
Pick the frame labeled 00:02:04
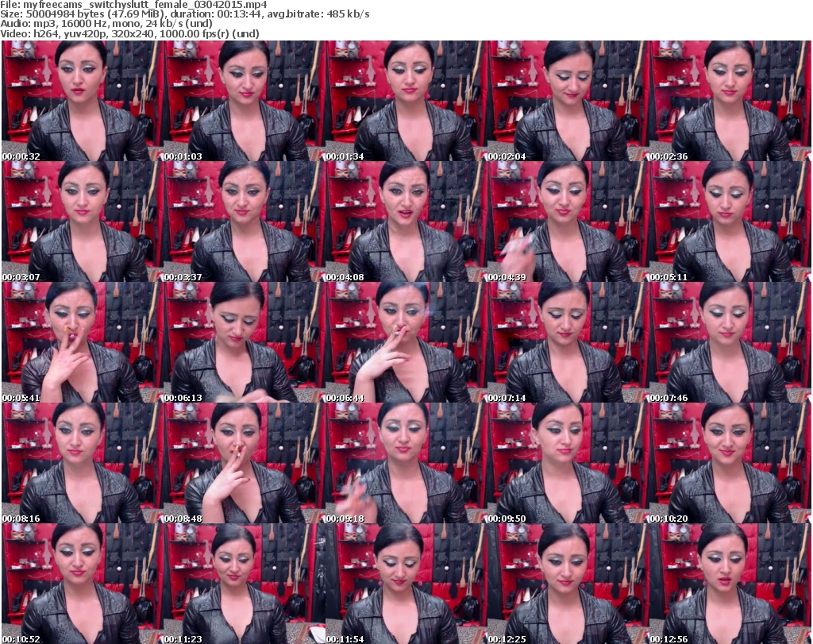568,101
